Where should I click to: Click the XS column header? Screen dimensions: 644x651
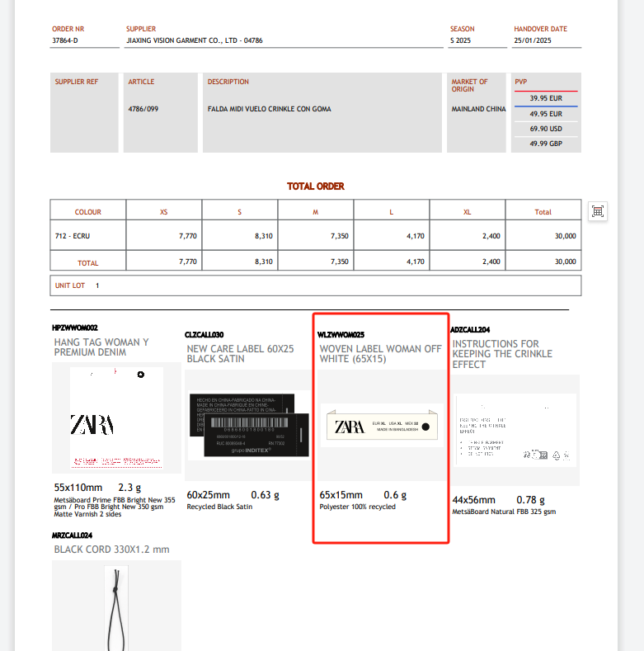click(163, 212)
